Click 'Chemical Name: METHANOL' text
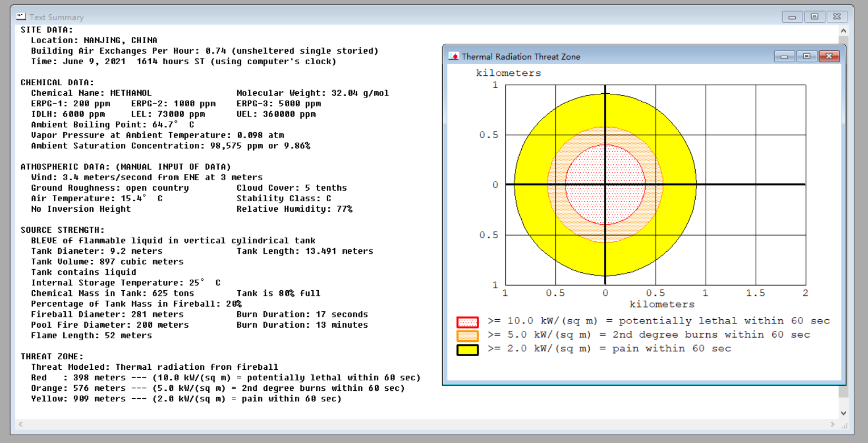Viewport: 868px width, 443px height. [x=92, y=93]
